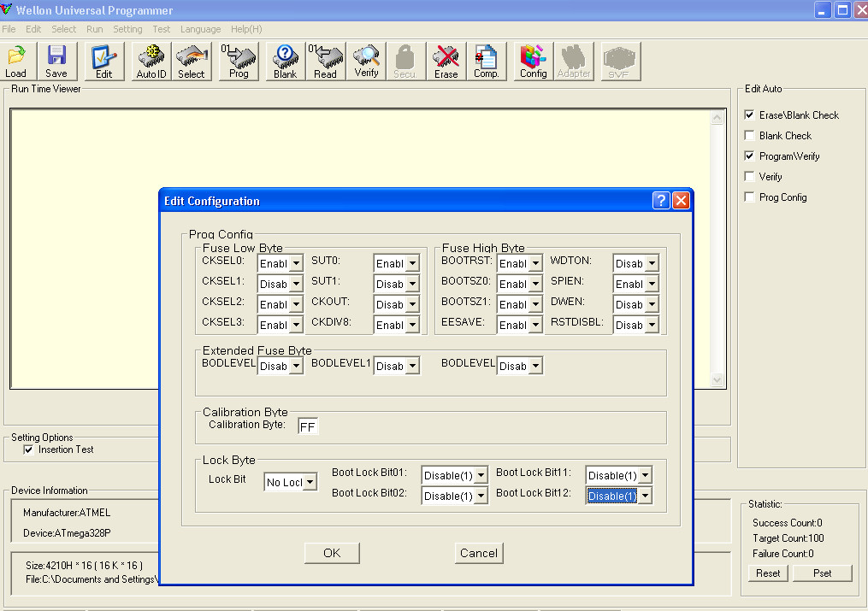Image resolution: width=868 pixels, height=611 pixels.
Task: Click the Verify magnifier icon
Action: coord(366,62)
